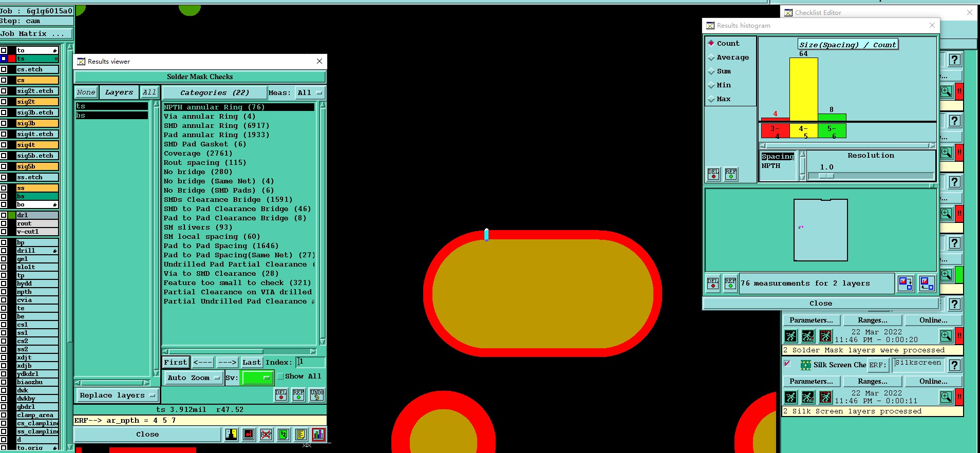Click the red drill marker icon

(x=249, y=435)
